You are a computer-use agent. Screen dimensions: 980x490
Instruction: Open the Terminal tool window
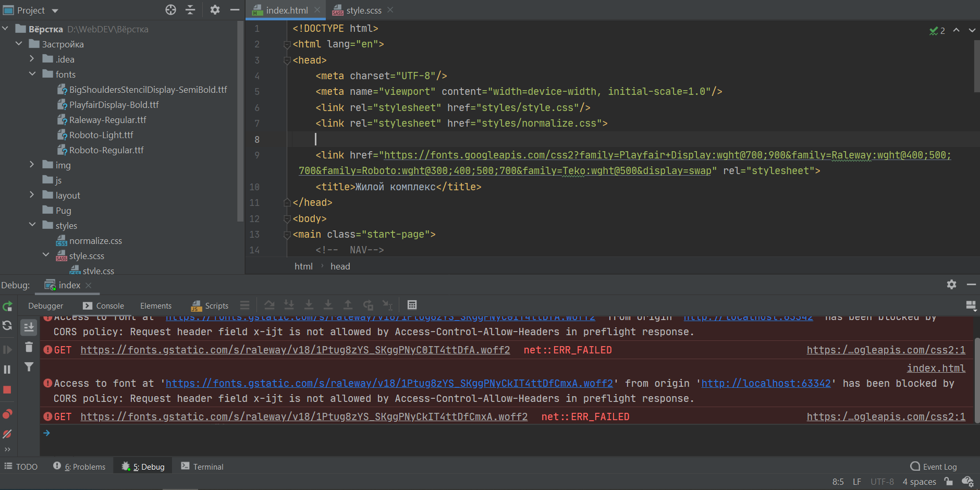click(202, 467)
